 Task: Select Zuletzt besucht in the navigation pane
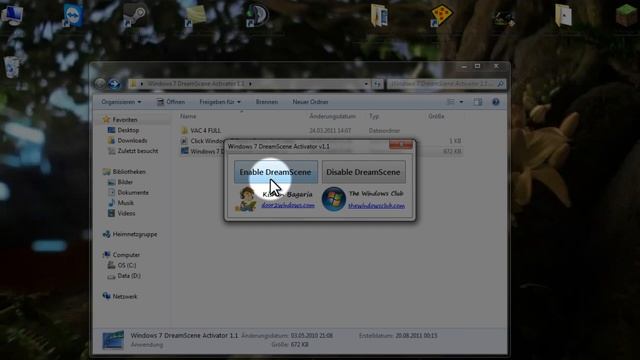click(x=138, y=151)
